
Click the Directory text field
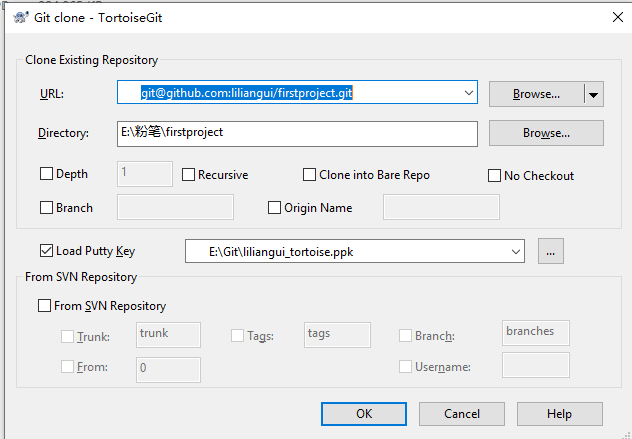297,133
